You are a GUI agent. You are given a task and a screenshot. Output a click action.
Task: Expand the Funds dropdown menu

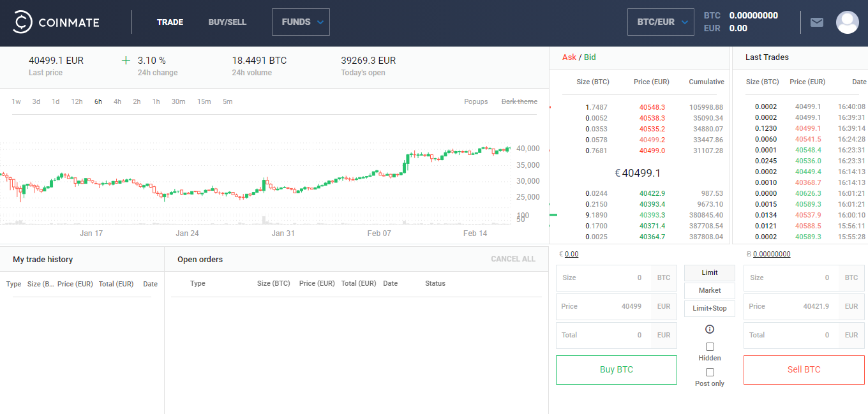pos(301,22)
